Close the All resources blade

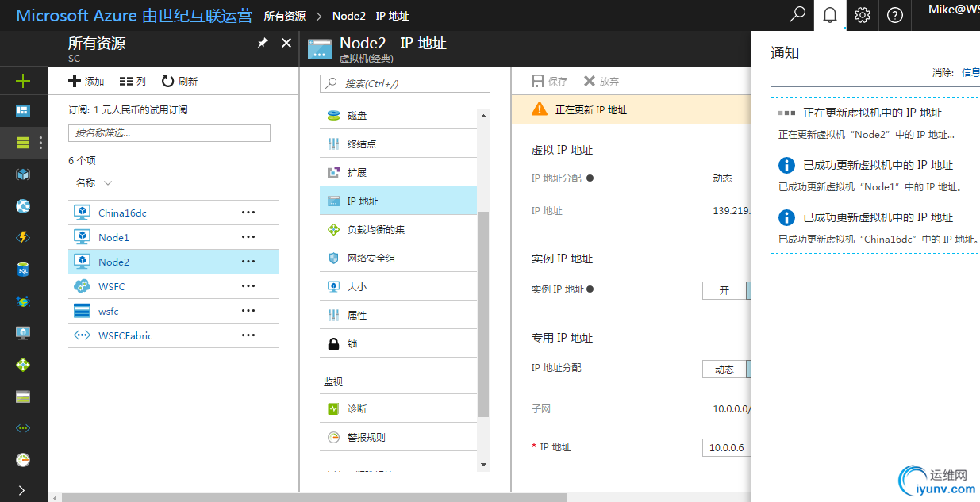point(286,43)
